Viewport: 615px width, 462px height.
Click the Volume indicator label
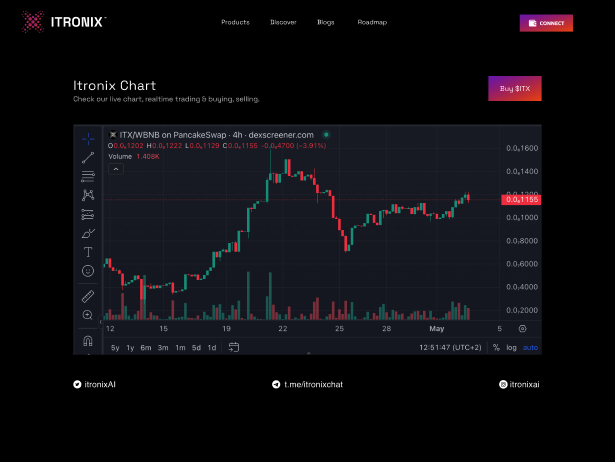[120, 156]
